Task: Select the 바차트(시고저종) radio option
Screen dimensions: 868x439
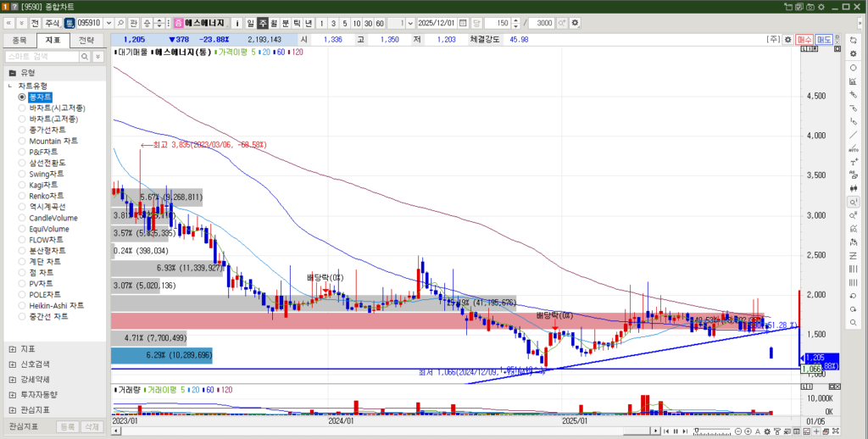Action: pyautogui.click(x=23, y=108)
